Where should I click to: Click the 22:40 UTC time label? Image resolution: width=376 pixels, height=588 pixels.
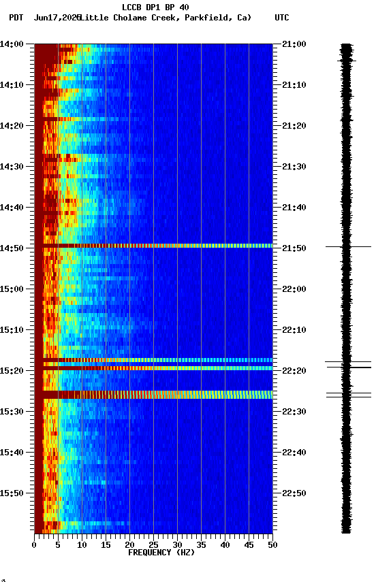294,453
